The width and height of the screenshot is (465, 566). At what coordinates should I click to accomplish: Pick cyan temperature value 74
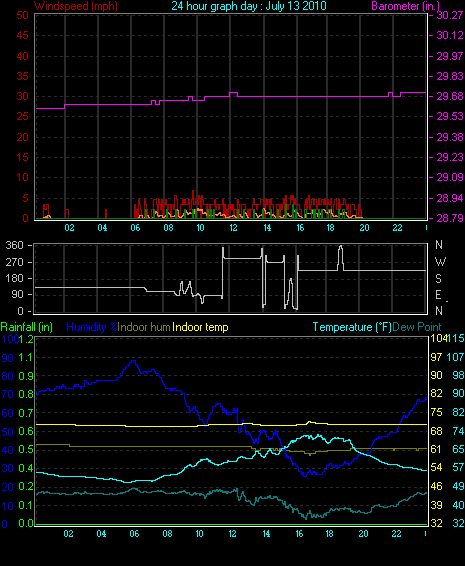(458, 431)
